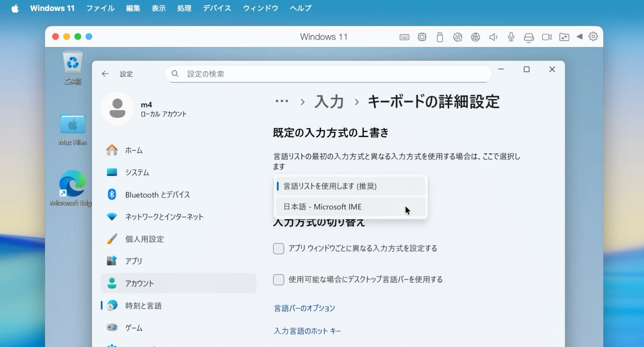Click the 設定の検索 search field
Image resolution: width=644 pixels, height=347 pixels.
click(328, 73)
